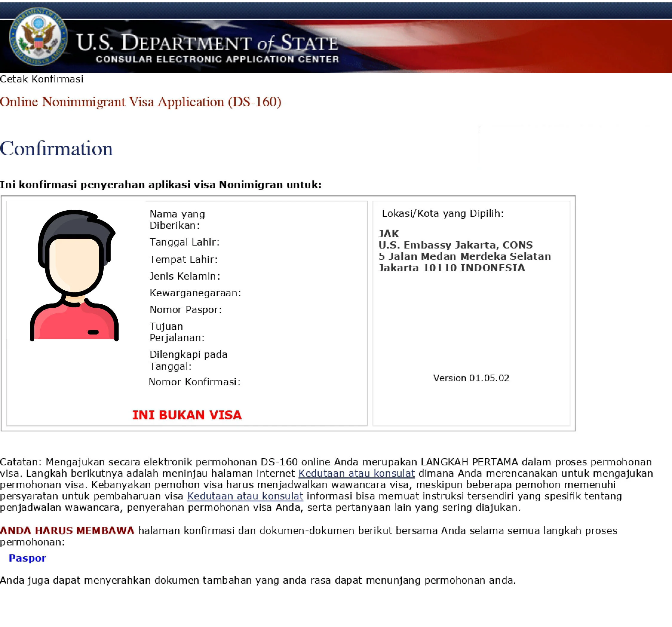Click U.S. Department of State banner title
Screen dimensions: 672x627
[207, 43]
